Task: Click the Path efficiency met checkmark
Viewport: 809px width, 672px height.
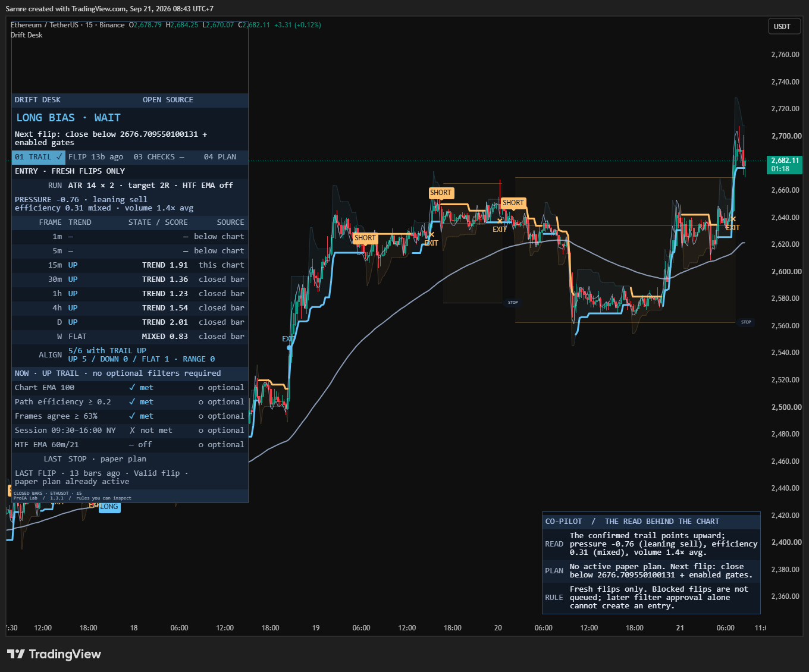Action: 132,402
